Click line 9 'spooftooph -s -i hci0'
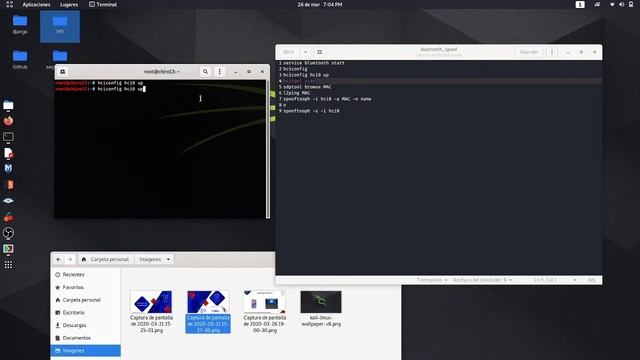This screenshot has width=640, height=360. [311, 111]
